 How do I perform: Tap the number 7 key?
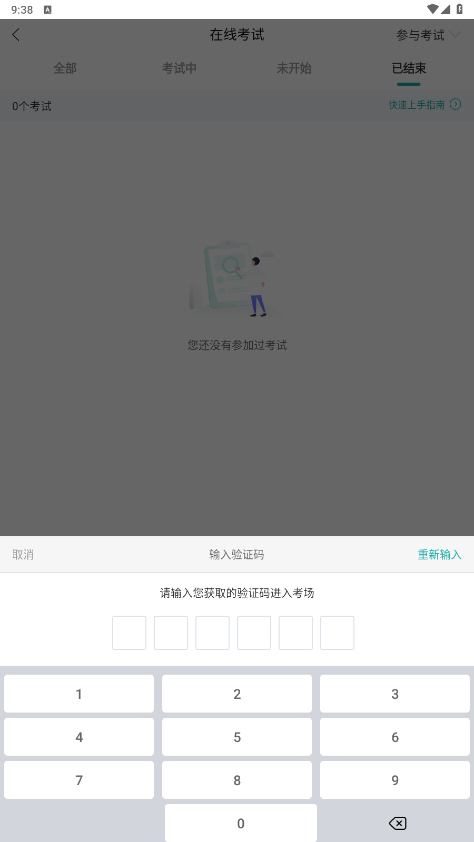(x=79, y=780)
